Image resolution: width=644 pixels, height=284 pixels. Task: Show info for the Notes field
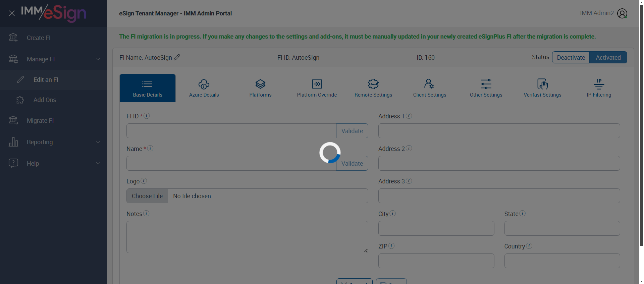(x=146, y=213)
